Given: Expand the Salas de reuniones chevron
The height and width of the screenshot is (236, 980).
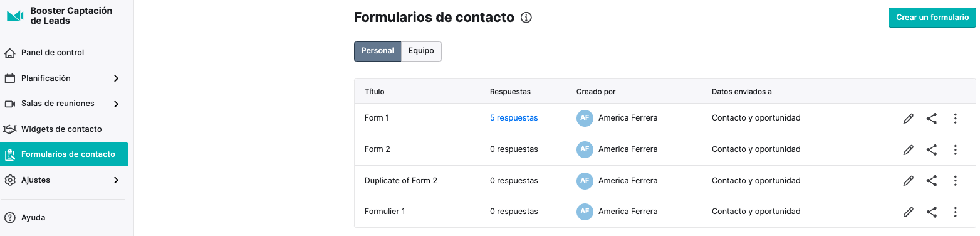Looking at the screenshot, I should coord(116,104).
